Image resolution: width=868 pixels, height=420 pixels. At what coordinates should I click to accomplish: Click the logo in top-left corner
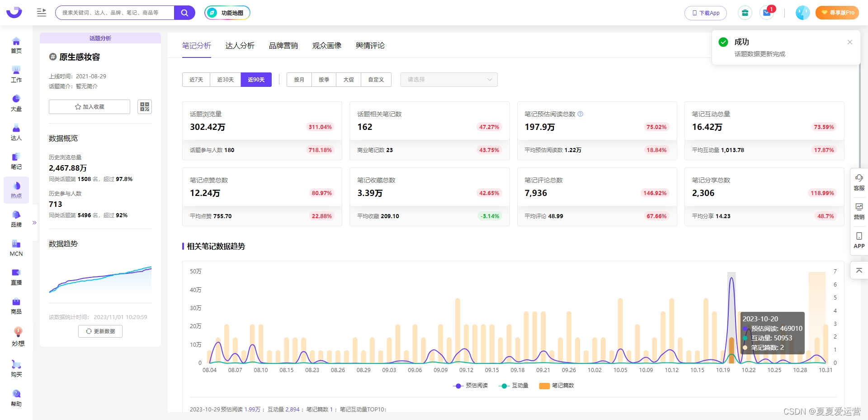pos(14,12)
